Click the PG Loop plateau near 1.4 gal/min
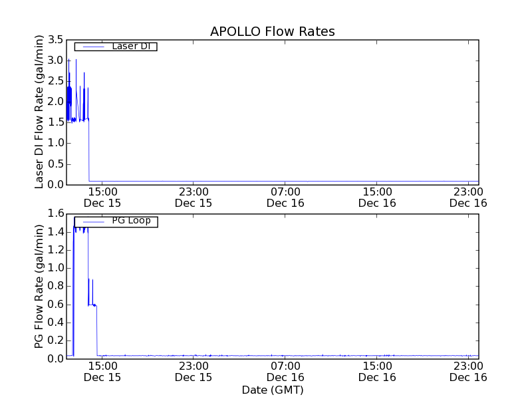This screenshot has width=532, height=399. pyautogui.click(x=81, y=228)
